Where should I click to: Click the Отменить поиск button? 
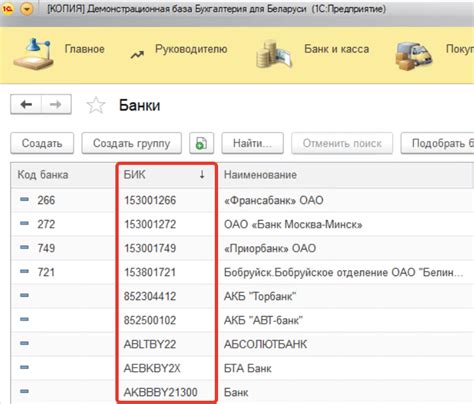tap(342, 143)
